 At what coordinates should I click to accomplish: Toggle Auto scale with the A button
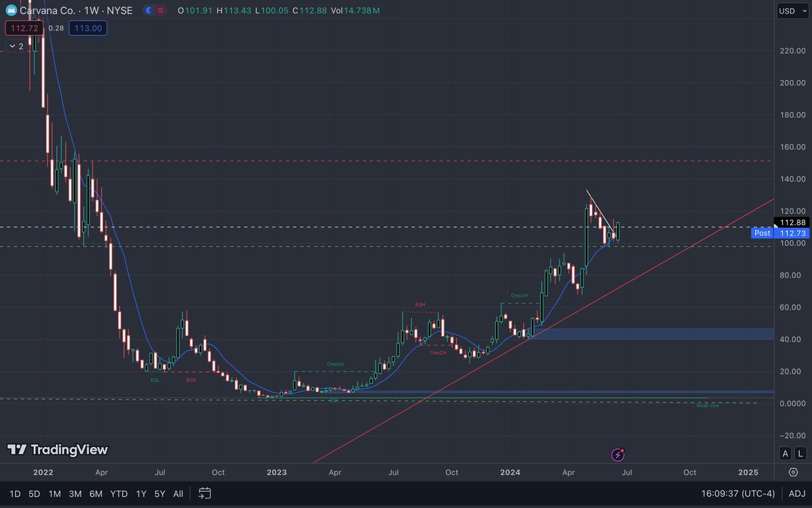click(785, 454)
